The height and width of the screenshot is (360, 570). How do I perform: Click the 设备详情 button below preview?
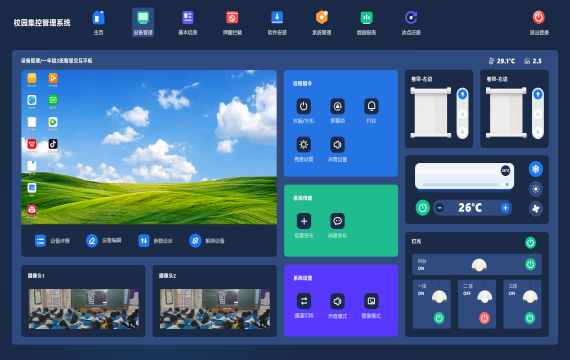pyautogui.click(x=52, y=241)
